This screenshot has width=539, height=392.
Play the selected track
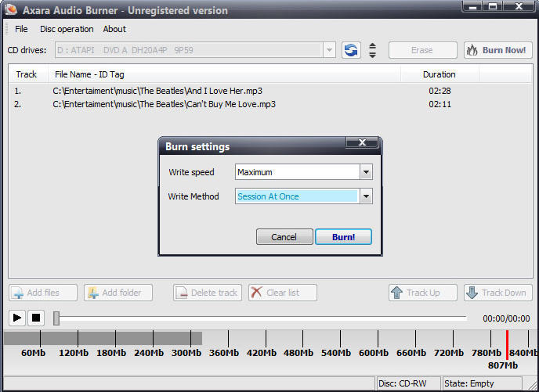tap(17, 318)
